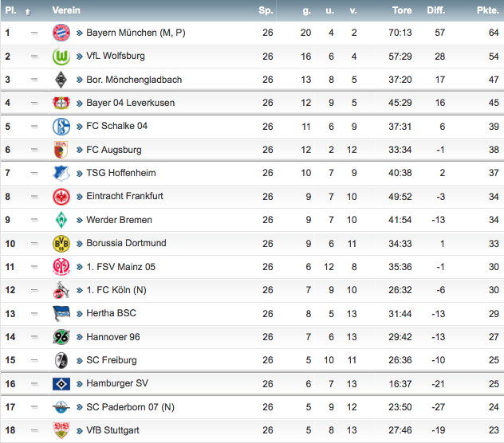Open the TSG Hoffenheim team link
The width and height of the screenshot is (504, 443).
pos(121,173)
